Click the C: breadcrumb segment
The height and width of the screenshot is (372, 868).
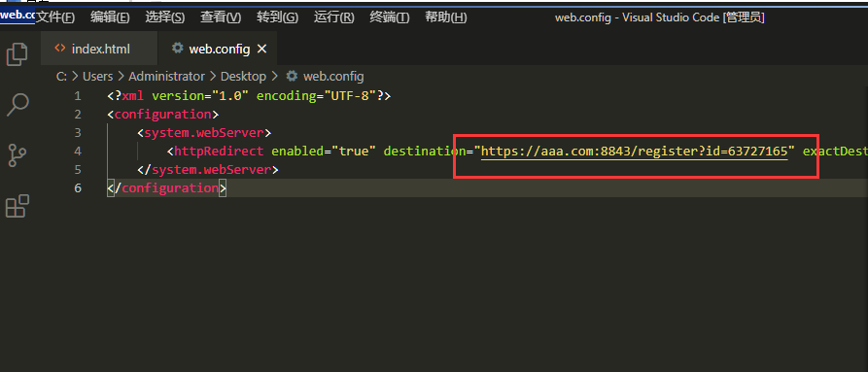(61, 77)
